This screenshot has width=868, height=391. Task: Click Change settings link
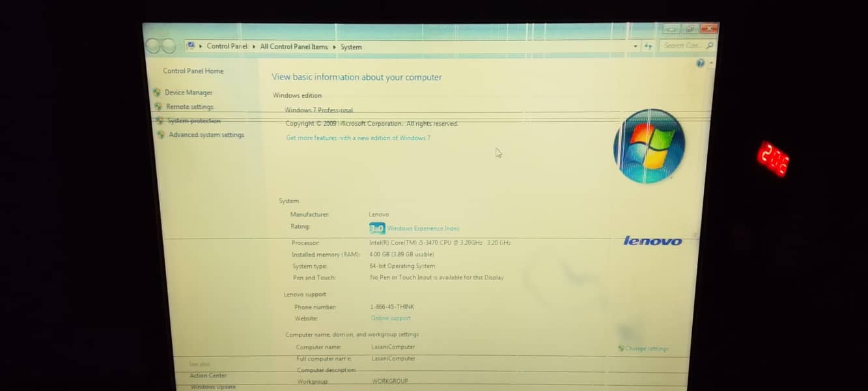pos(647,349)
